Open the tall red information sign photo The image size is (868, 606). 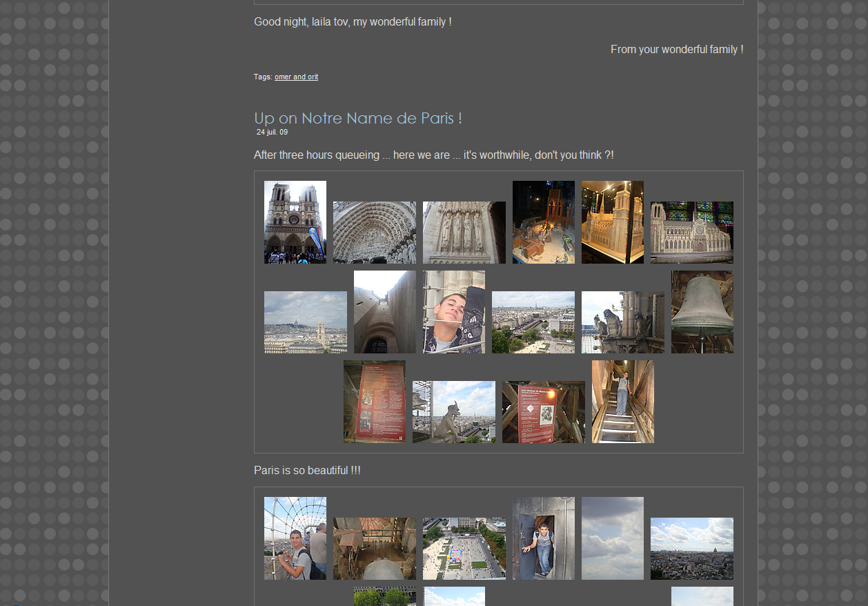point(374,402)
